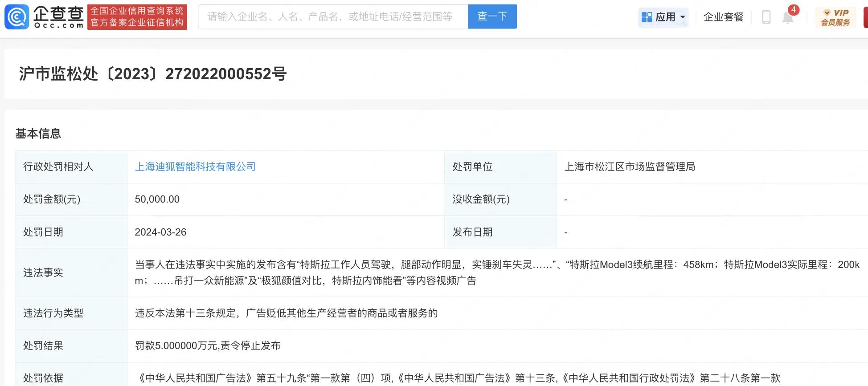Open 上海迪狐智能科技有限公司 company link
Image resolution: width=868 pixels, height=386 pixels.
(195, 167)
